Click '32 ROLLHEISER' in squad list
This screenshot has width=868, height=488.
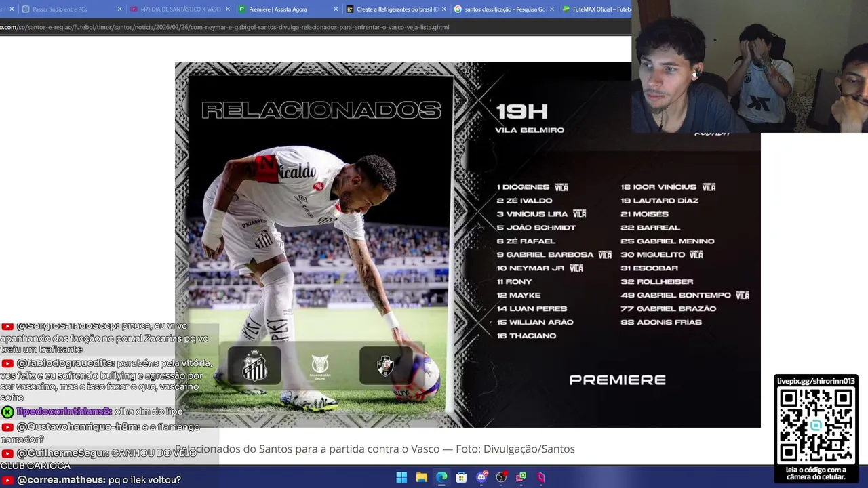click(656, 282)
